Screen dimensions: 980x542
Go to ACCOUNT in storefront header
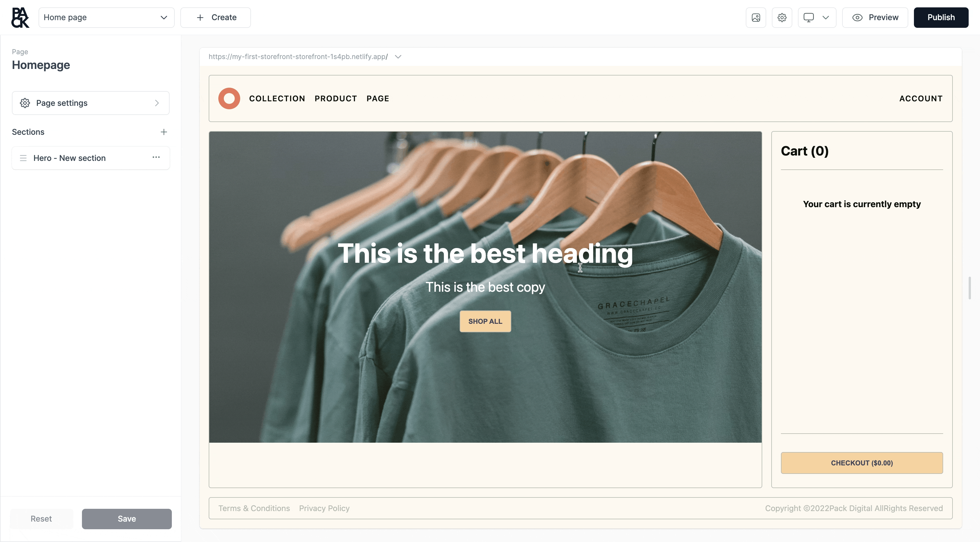(921, 98)
